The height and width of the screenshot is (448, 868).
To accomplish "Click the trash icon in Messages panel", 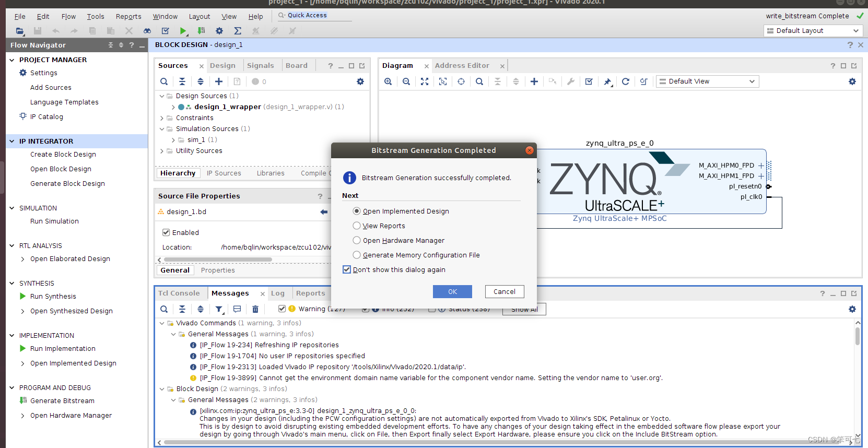I will 255,309.
